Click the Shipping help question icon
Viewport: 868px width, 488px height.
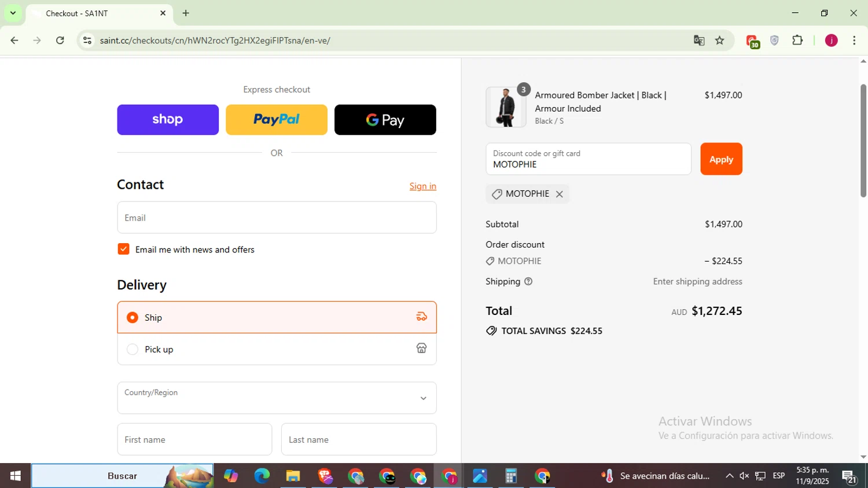528,281
